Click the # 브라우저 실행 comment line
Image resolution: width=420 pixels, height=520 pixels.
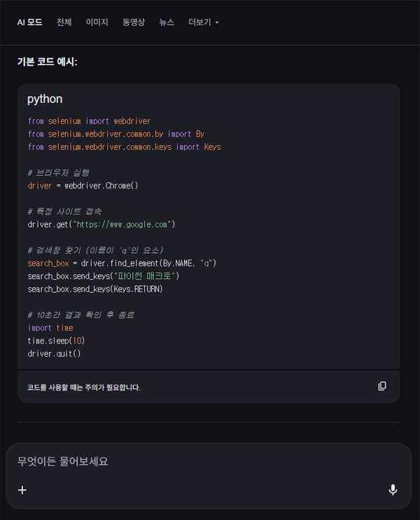click(x=58, y=172)
